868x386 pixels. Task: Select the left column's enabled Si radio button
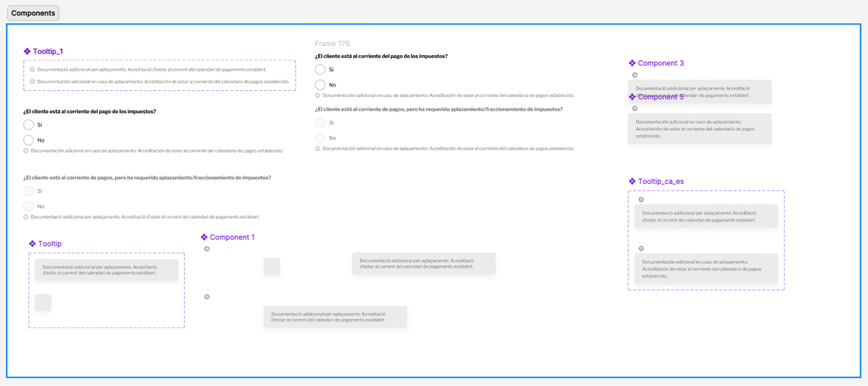coord(29,125)
